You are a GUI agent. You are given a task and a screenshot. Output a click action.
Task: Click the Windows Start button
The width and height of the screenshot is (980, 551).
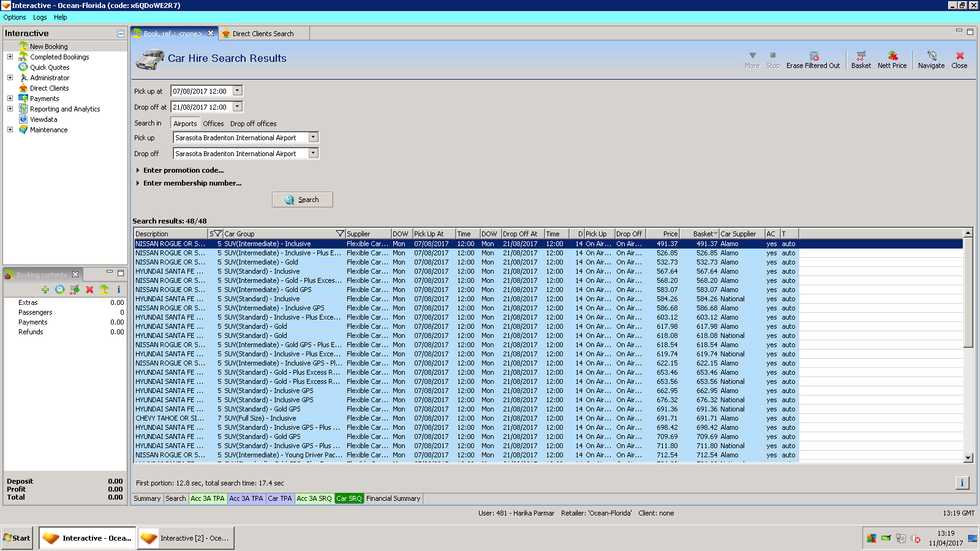pos(17,538)
